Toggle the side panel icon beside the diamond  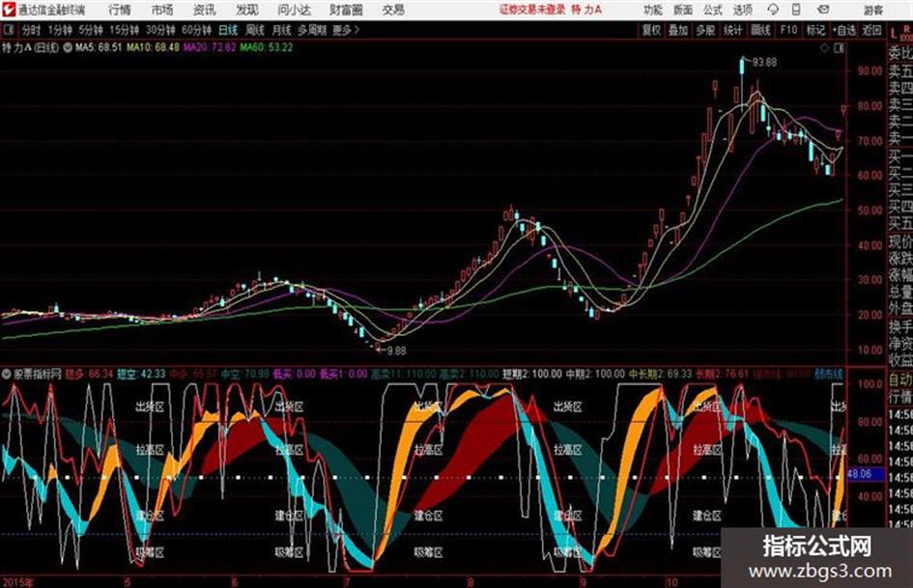839,48
